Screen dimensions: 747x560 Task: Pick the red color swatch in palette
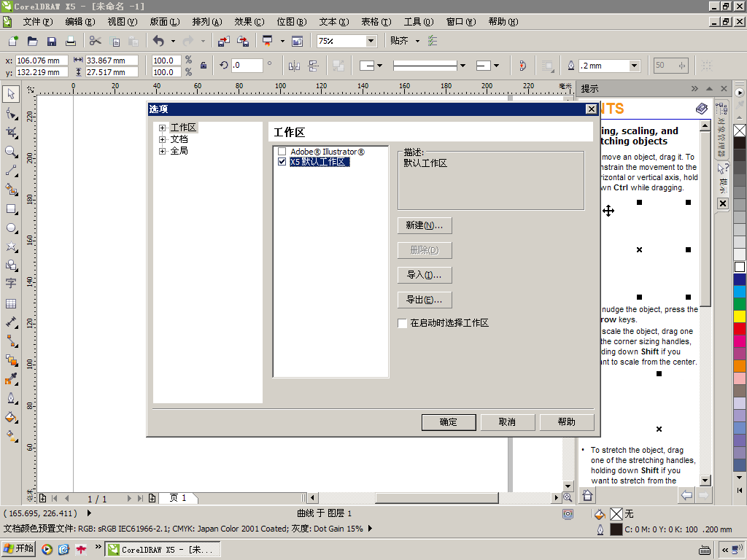(x=740, y=329)
